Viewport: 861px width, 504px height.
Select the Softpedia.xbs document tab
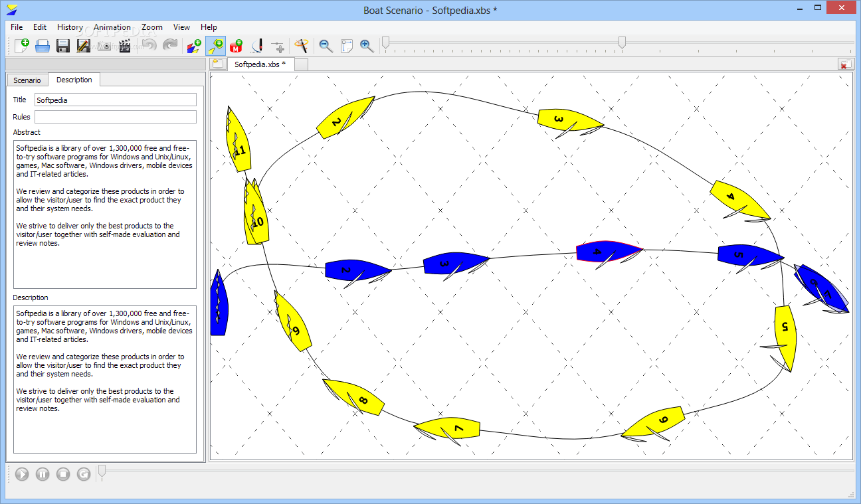tap(260, 64)
